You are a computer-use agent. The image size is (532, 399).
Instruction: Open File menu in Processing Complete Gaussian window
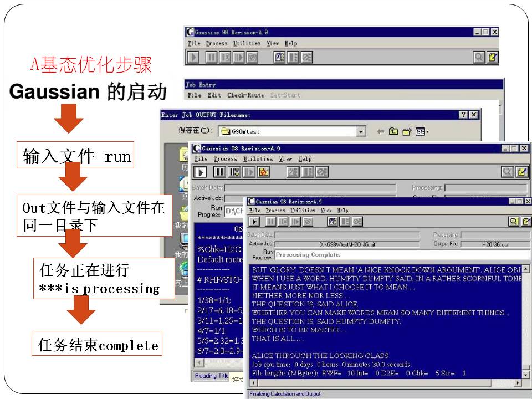(x=254, y=211)
